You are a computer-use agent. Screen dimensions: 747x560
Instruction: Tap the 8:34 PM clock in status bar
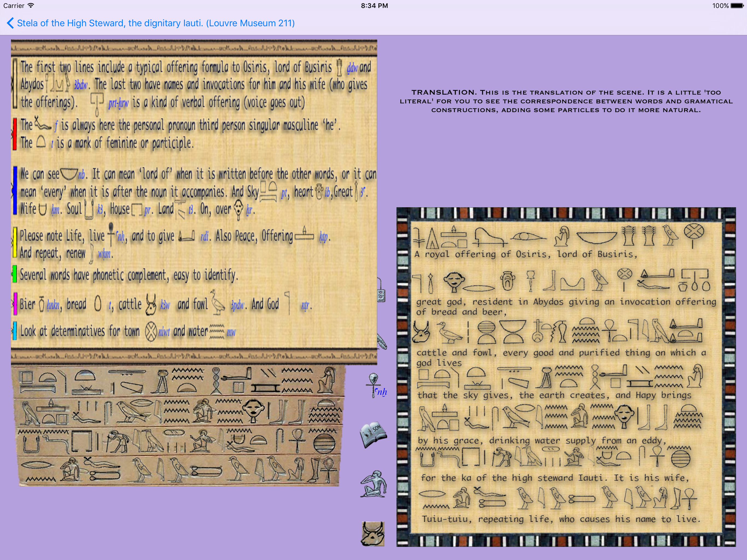pos(374,5)
